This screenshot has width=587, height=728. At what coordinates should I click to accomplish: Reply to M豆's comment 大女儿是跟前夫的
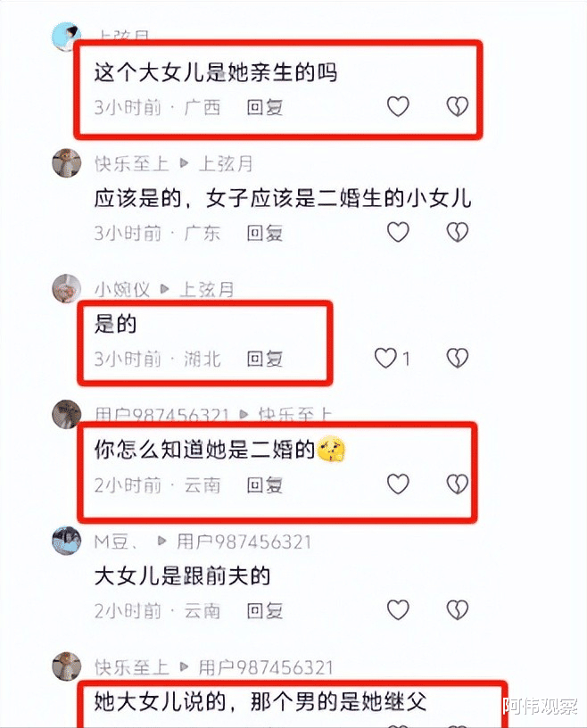tap(264, 611)
